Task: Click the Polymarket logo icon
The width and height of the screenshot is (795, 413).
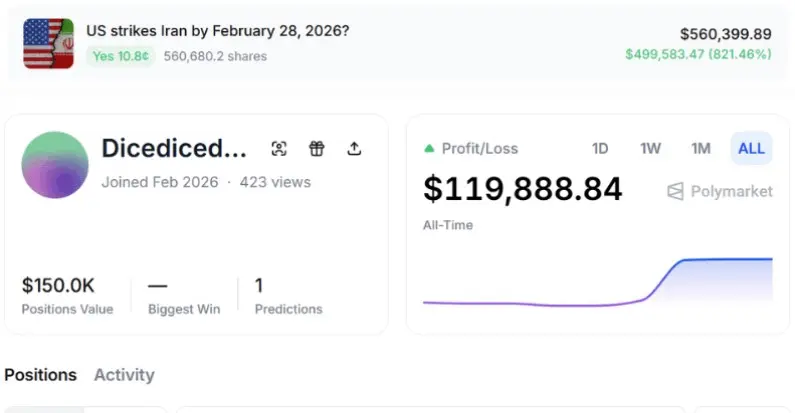Action: tap(675, 191)
